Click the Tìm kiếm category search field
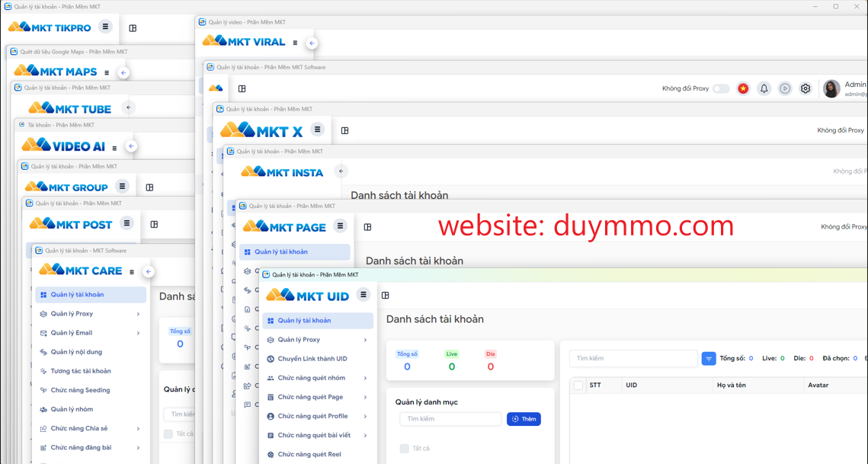Viewport: 868px width, 464px height. [x=450, y=419]
